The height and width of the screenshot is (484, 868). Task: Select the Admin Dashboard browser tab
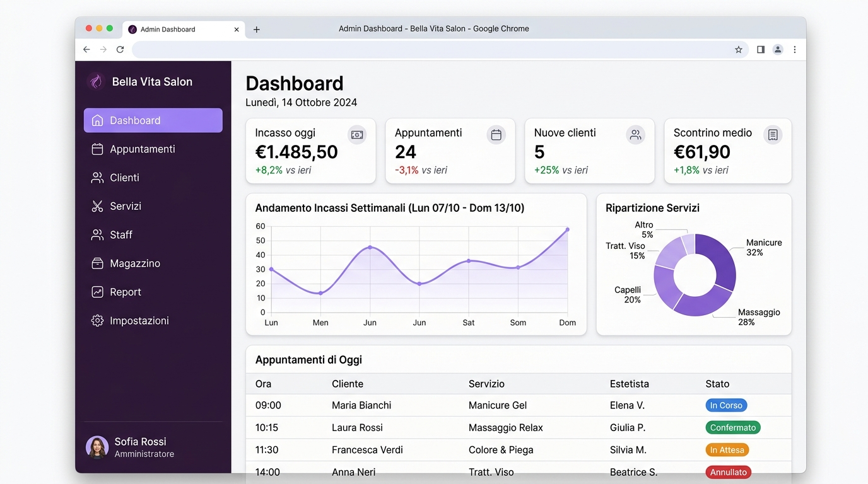pos(184,30)
